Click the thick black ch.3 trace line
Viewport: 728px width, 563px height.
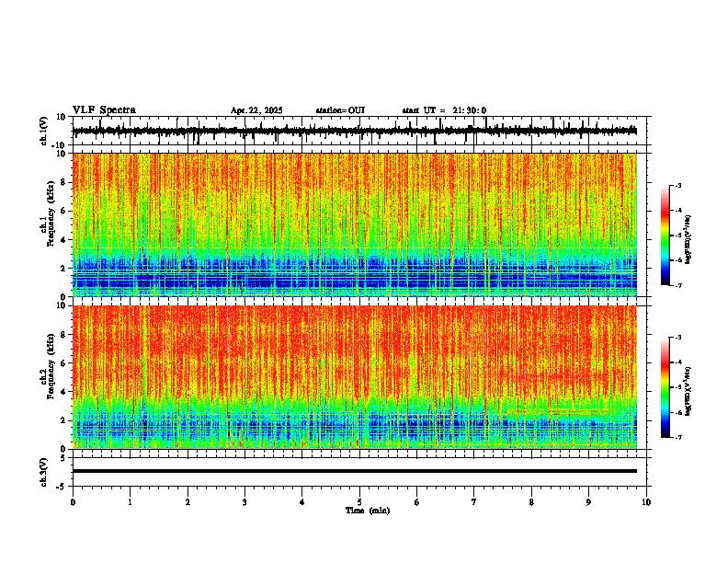pyautogui.click(x=355, y=471)
